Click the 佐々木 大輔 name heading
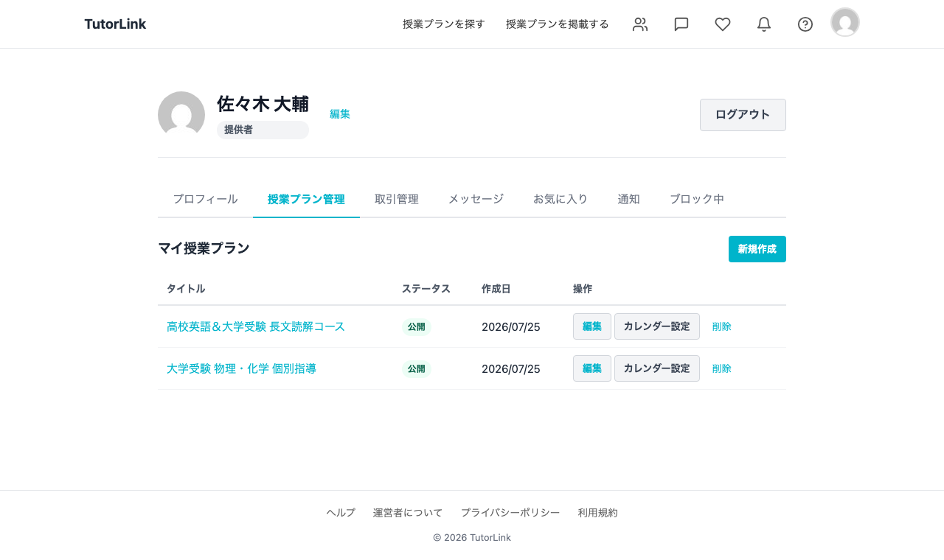 pyautogui.click(x=263, y=104)
